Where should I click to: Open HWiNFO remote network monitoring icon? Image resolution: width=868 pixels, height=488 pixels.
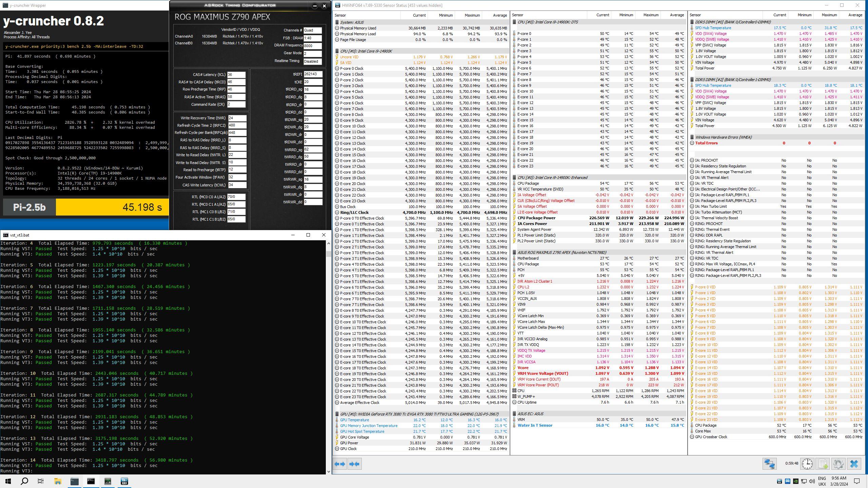pyautogui.click(x=769, y=464)
